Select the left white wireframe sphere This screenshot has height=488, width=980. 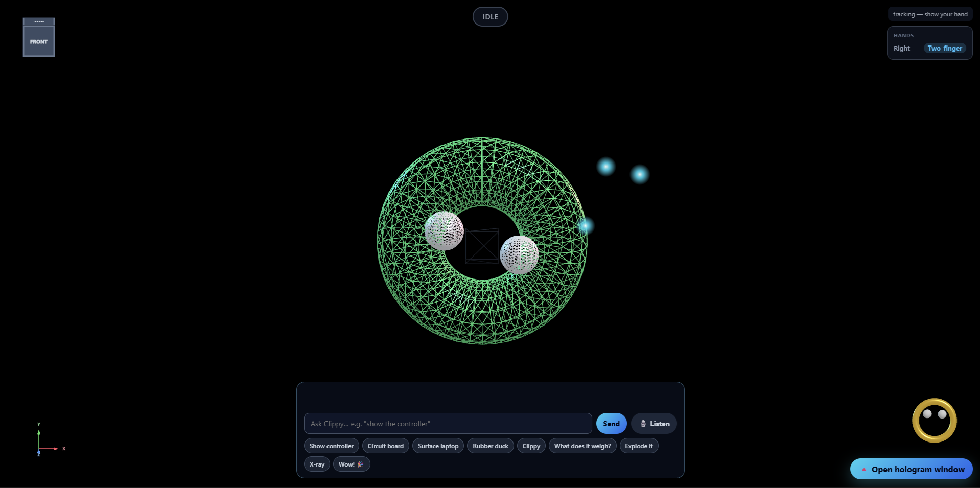pyautogui.click(x=444, y=231)
